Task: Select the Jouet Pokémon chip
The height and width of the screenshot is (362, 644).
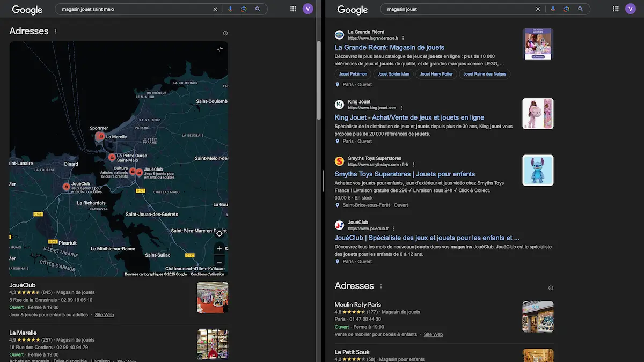Action: (x=353, y=74)
